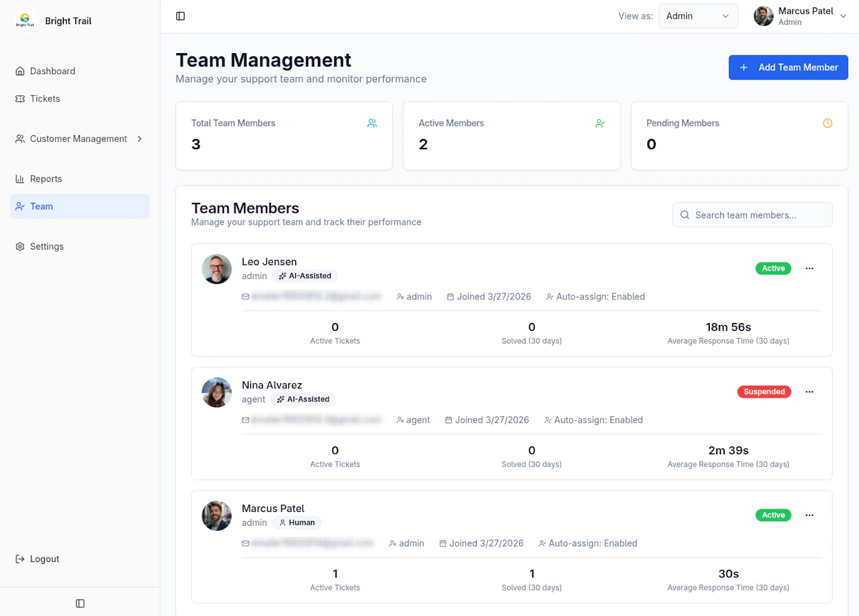Open Nina Alvarez's more options menu

809,392
